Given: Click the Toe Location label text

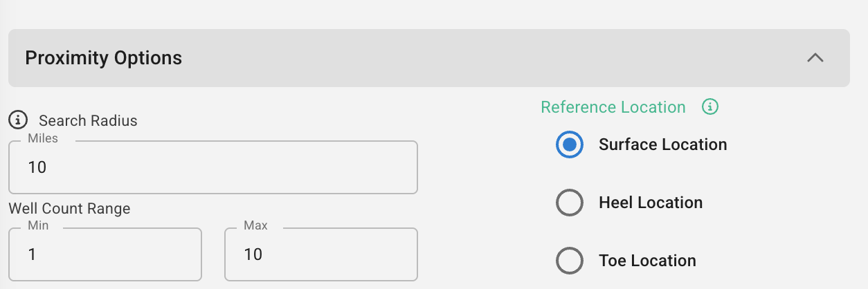Looking at the screenshot, I should coord(647,261).
